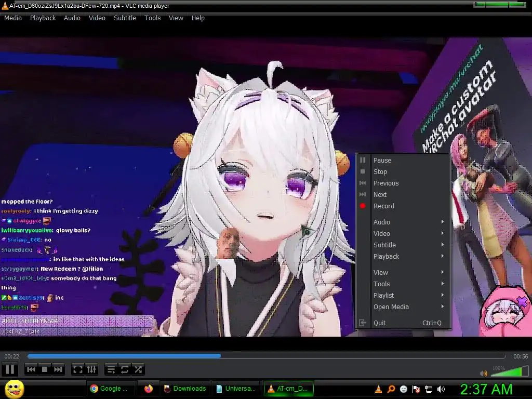The image size is (532, 399).
Task: Expand the Tools submenu in context menu
Action: coord(403,284)
